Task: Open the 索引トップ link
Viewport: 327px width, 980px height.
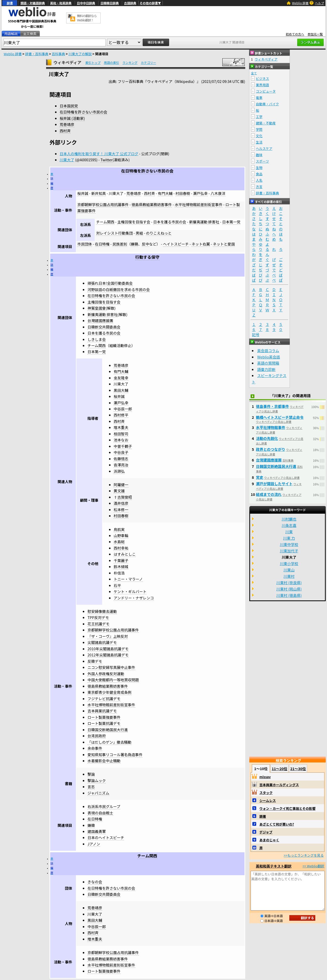Action: click(x=93, y=63)
